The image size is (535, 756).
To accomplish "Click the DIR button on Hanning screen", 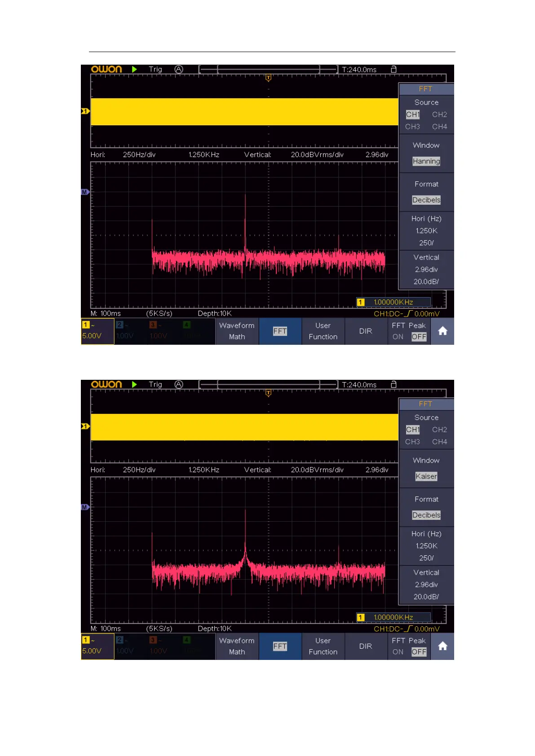I will (366, 331).
